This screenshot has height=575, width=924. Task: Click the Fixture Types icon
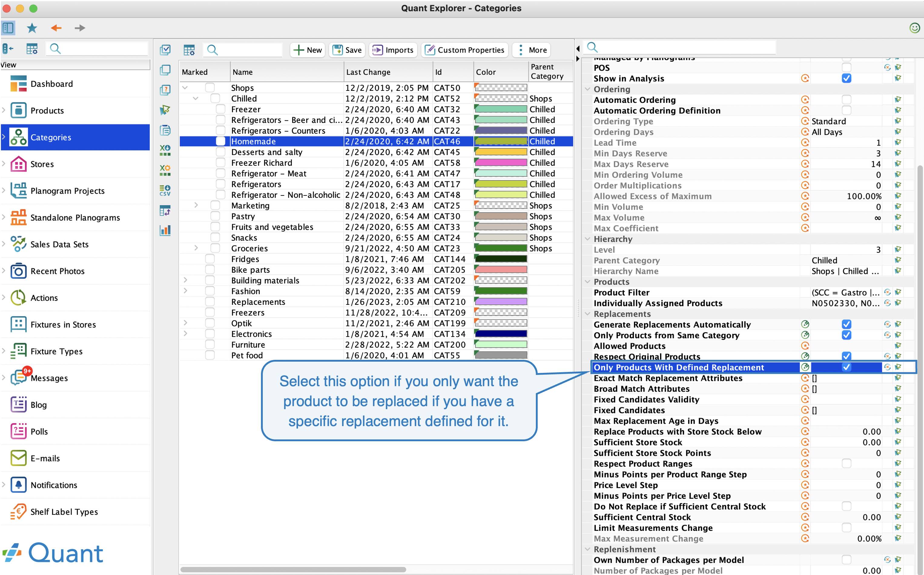click(18, 351)
